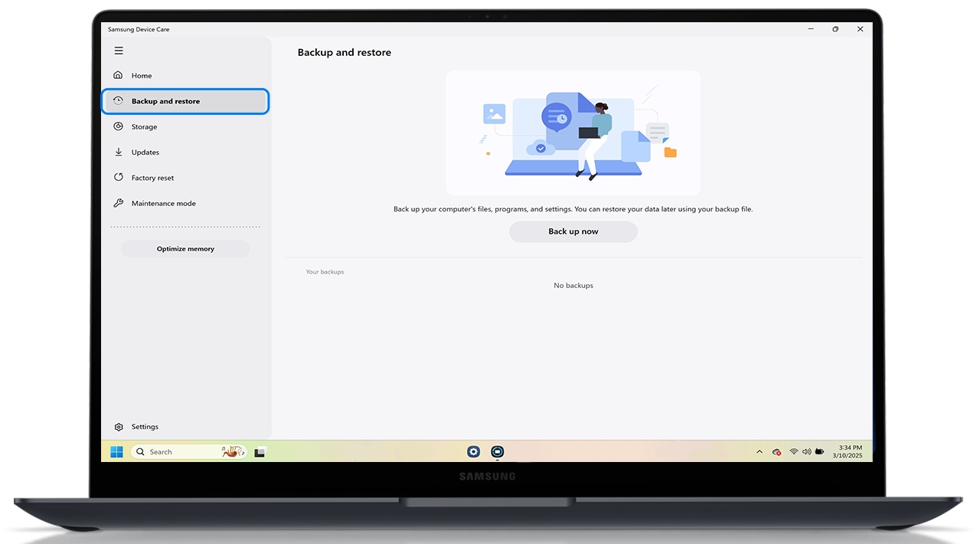This screenshot has width=980, height=544.
Task: Click the Settings gear icon in sidebar
Action: pyautogui.click(x=119, y=427)
